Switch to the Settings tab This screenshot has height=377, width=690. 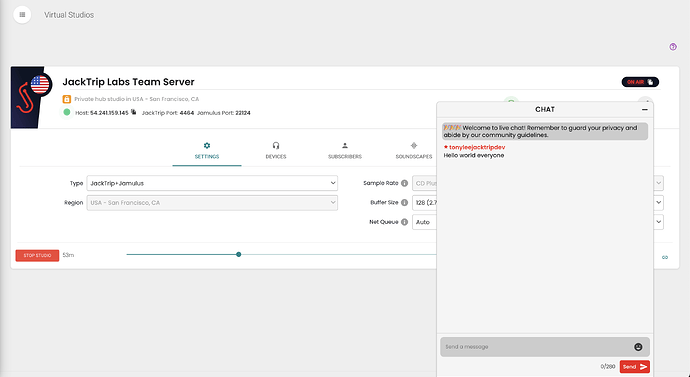[207, 151]
